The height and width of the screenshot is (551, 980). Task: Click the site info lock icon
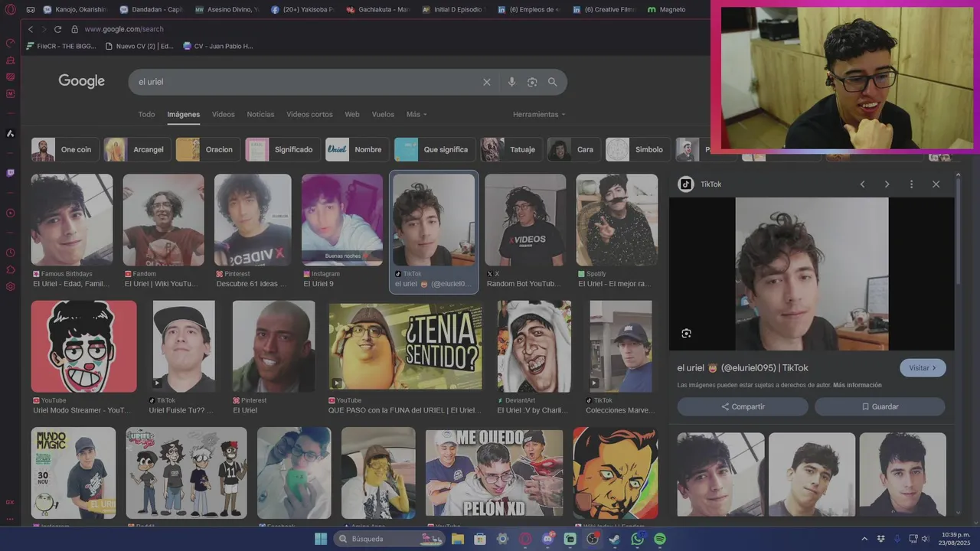point(74,29)
